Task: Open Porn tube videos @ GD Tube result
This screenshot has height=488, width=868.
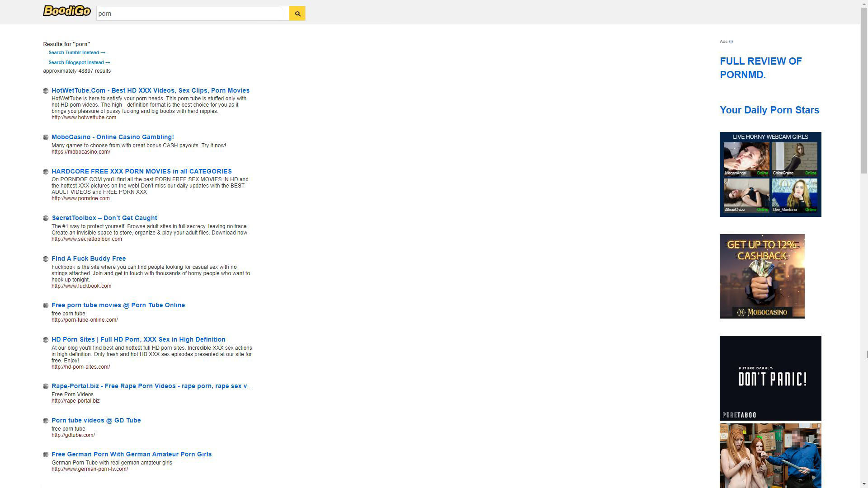Action: (x=96, y=420)
